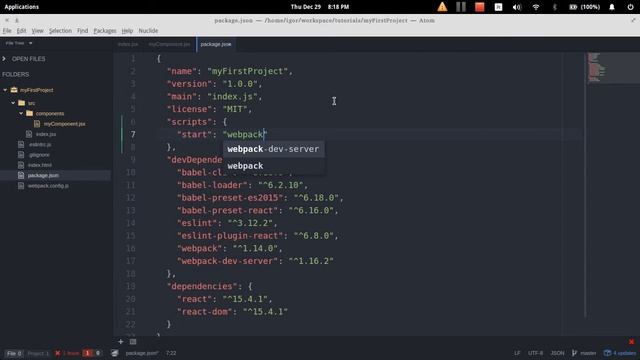
Task: Open the Packages menu
Action: (x=105, y=31)
